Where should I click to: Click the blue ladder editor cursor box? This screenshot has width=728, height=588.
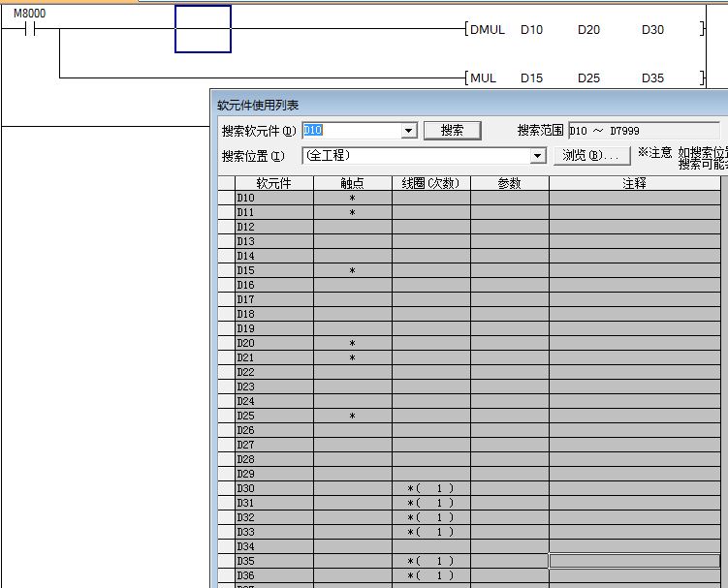point(203,29)
